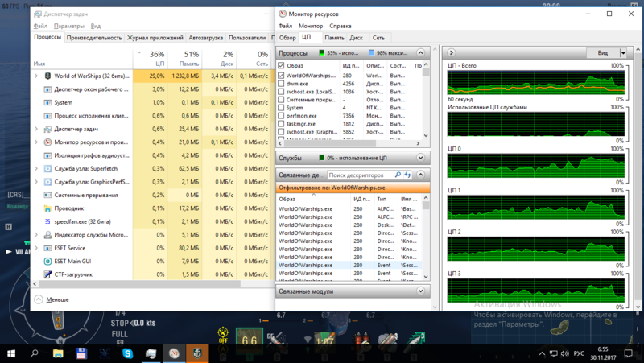This screenshot has width=644, height=363.
Task: Check the svchost.exe (Graphi... checkbox
Action: click(281, 132)
